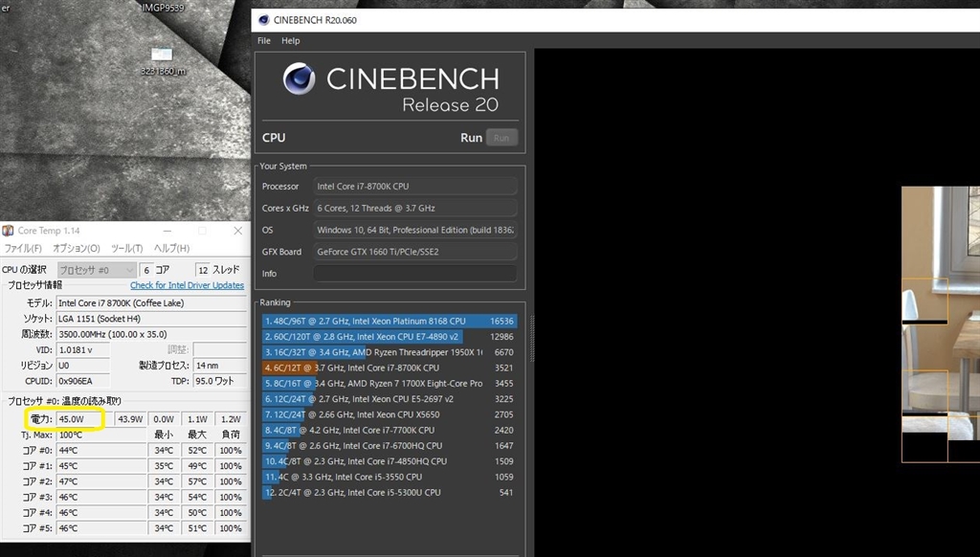Viewport: 980px width, 557px height.
Task: Click the コア #5 load value 100%
Action: pyautogui.click(x=231, y=528)
